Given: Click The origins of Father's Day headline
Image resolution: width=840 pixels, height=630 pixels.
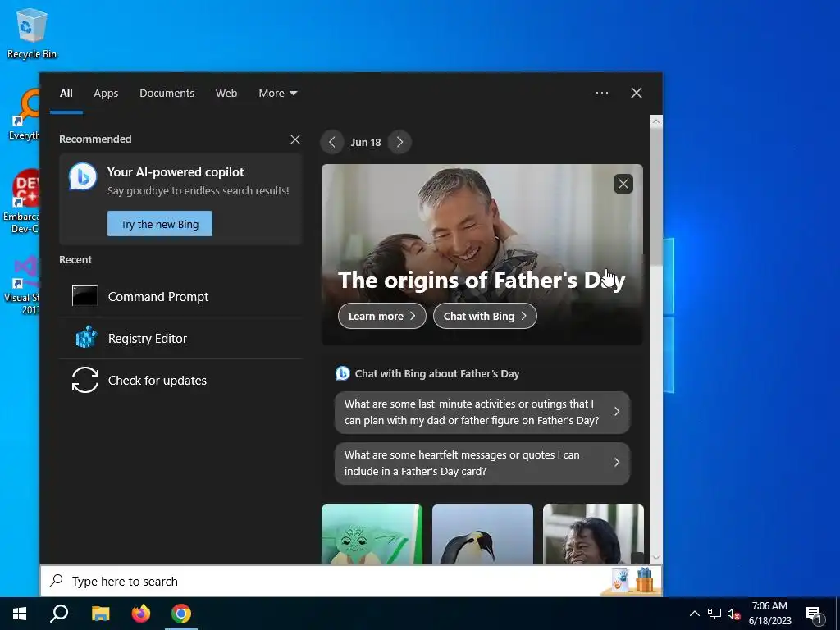Looking at the screenshot, I should 482,281.
